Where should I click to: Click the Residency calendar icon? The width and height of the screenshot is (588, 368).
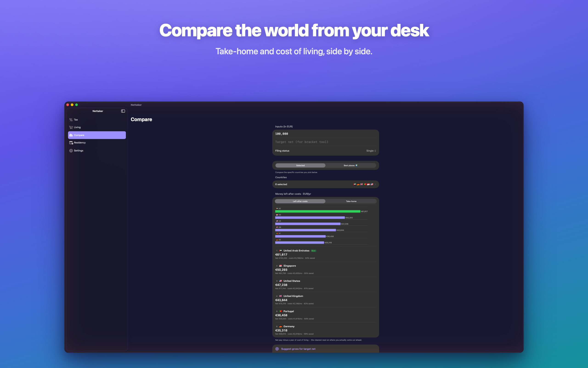(x=71, y=143)
